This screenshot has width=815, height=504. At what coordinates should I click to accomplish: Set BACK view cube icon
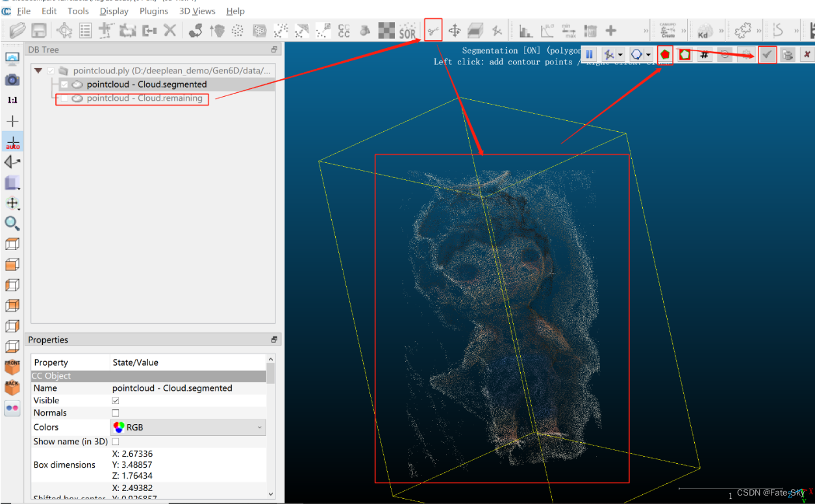(12, 388)
